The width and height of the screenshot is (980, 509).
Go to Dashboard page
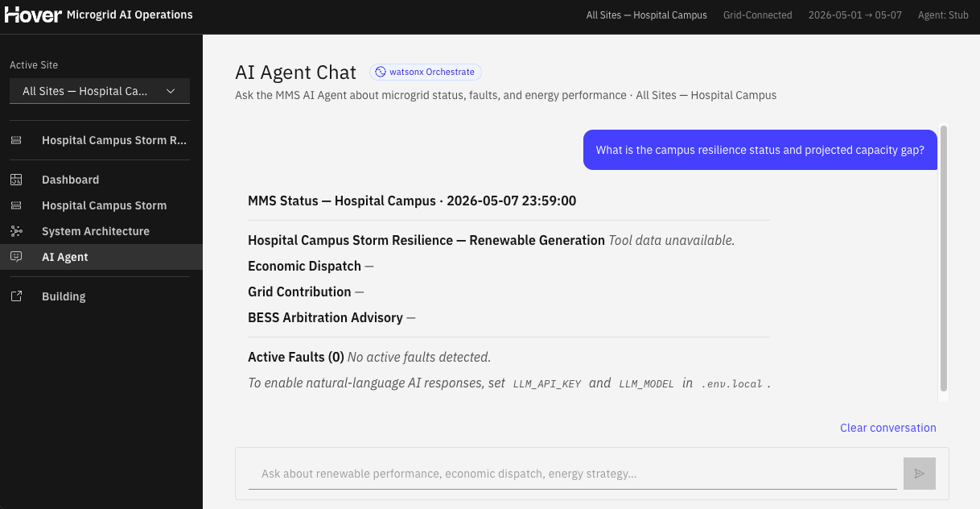[x=101, y=180]
